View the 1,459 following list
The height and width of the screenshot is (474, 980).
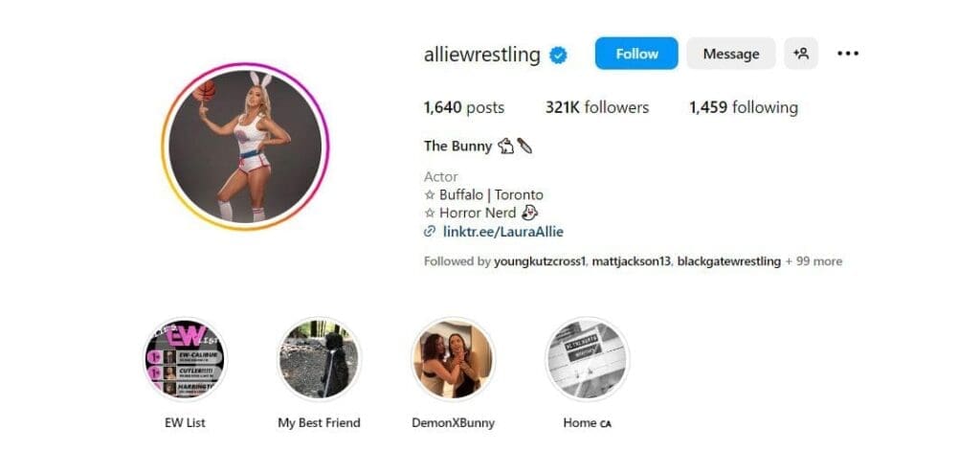[x=743, y=107]
